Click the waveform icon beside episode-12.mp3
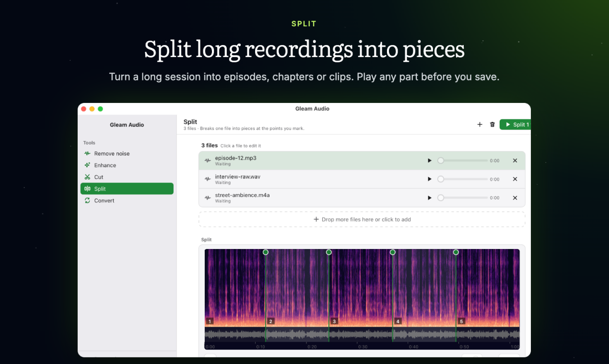This screenshot has height=364, width=609. (208, 161)
